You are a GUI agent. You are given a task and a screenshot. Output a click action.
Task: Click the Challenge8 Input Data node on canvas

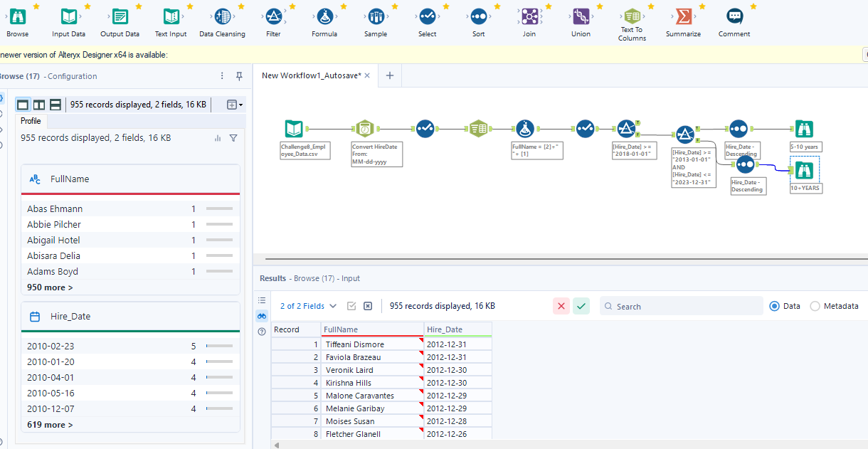294,129
